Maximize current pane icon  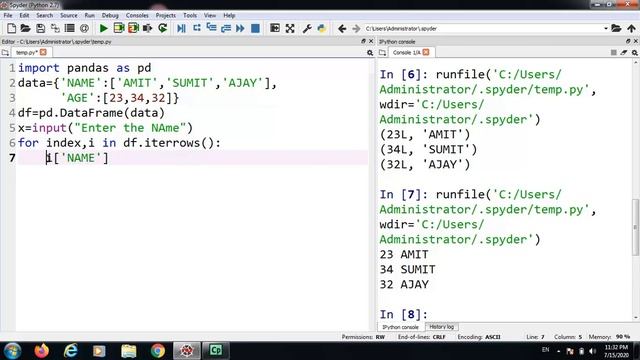pyautogui.click(x=275, y=28)
